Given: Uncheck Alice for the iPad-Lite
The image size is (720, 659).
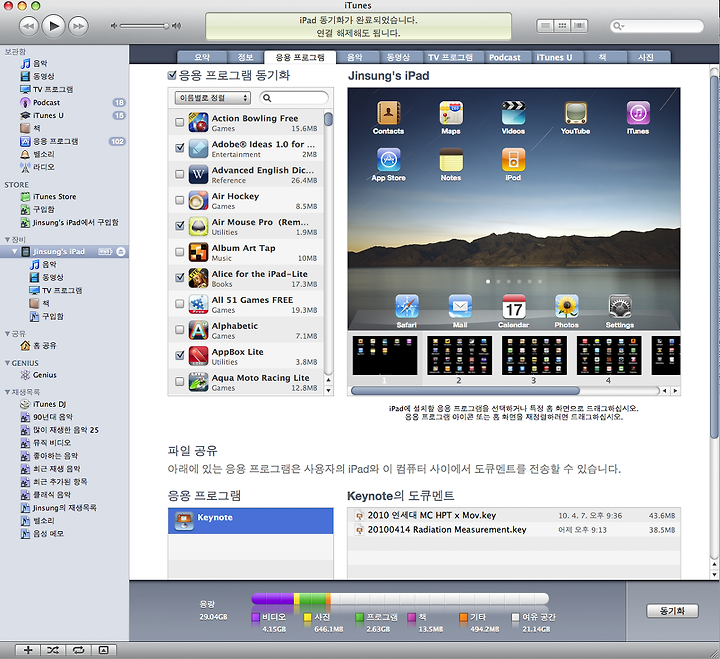Looking at the screenshot, I should click(180, 278).
